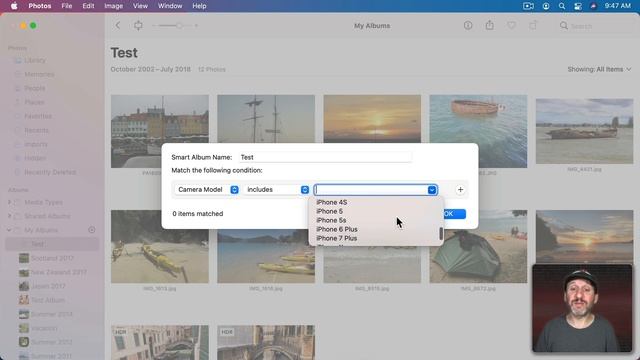Viewport: 640px width, 360px height.
Task: Select the Test album in sidebar
Action: tap(52, 244)
